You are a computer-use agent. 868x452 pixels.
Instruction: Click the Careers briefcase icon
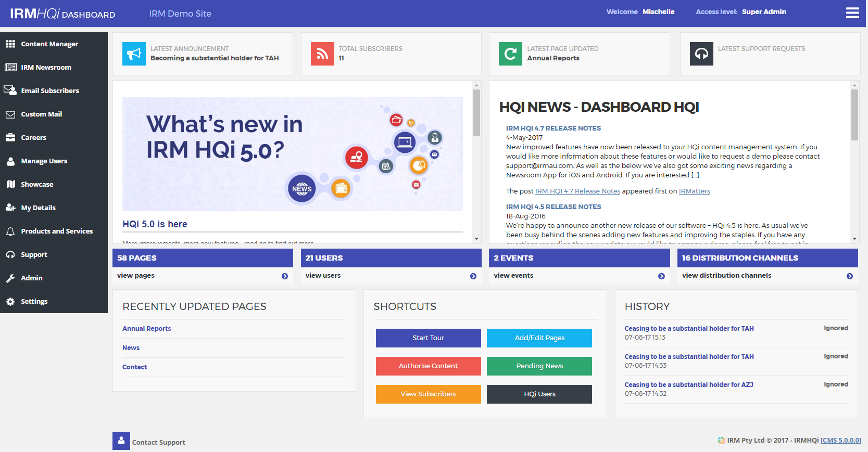[10, 137]
